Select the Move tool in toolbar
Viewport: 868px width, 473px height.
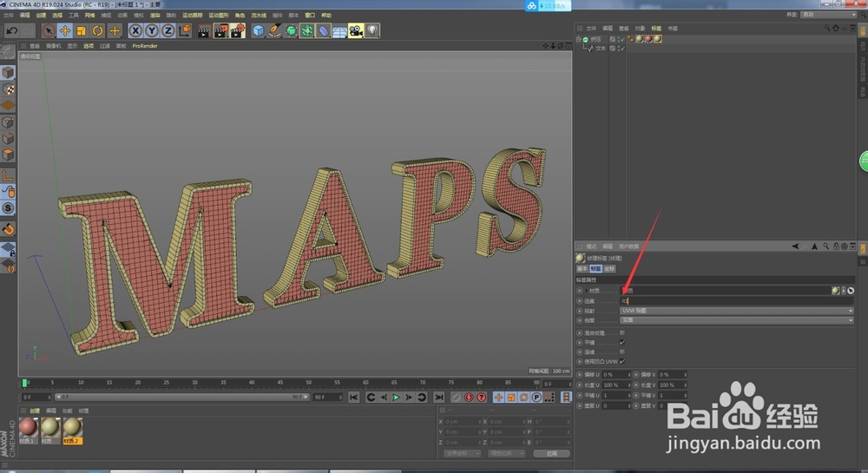coord(64,30)
